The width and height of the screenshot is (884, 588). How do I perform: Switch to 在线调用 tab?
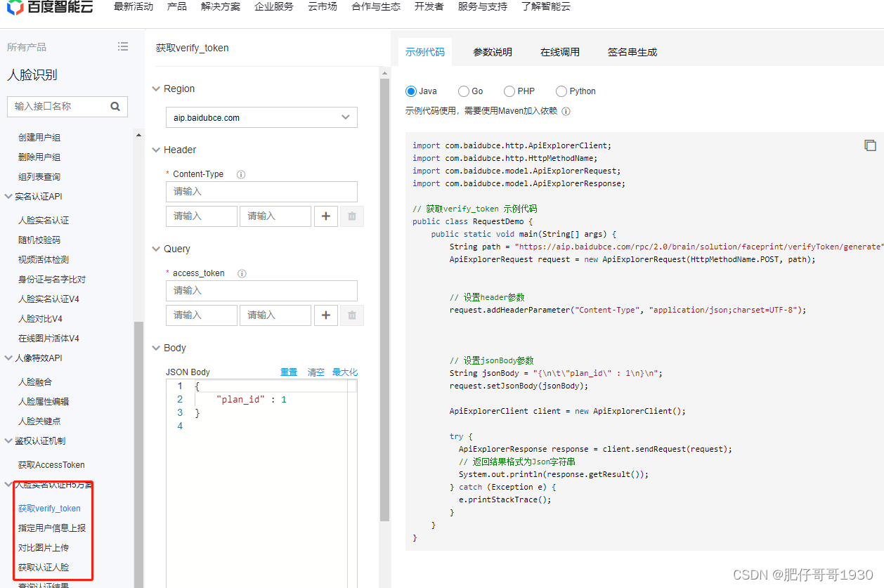560,52
